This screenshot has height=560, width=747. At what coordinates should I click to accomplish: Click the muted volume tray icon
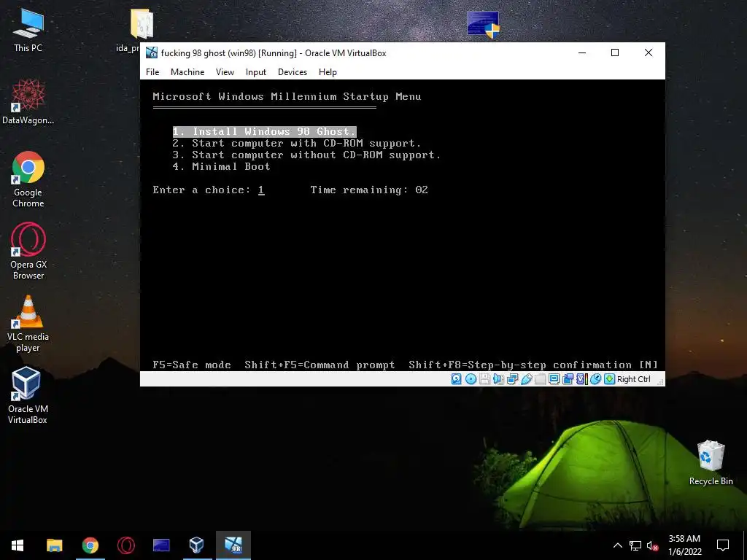653,545
